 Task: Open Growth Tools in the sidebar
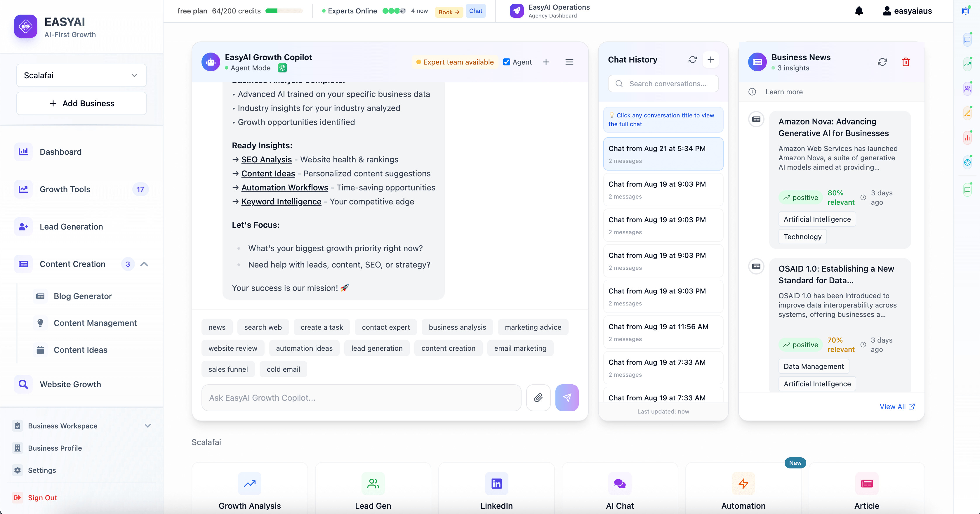point(81,189)
